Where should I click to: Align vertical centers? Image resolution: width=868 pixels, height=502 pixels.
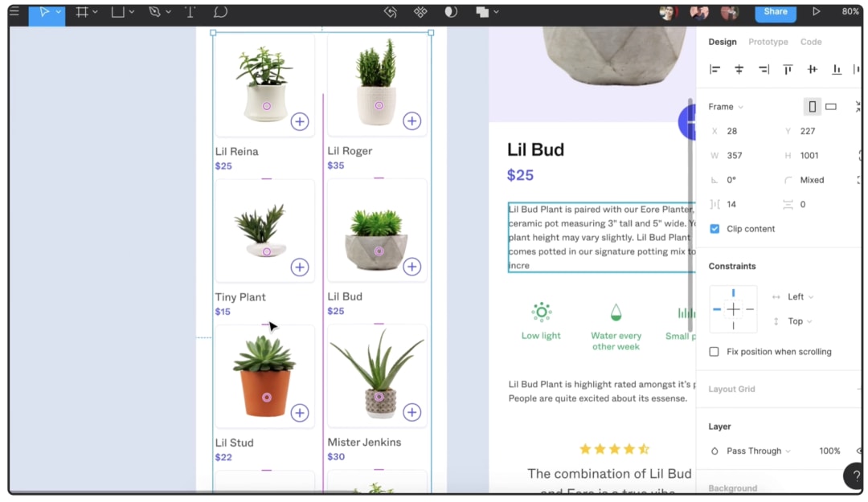click(x=812, y=69)
